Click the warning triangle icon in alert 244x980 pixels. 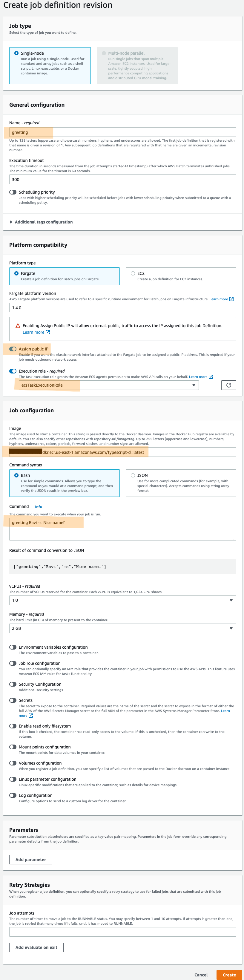coord(18,326)
